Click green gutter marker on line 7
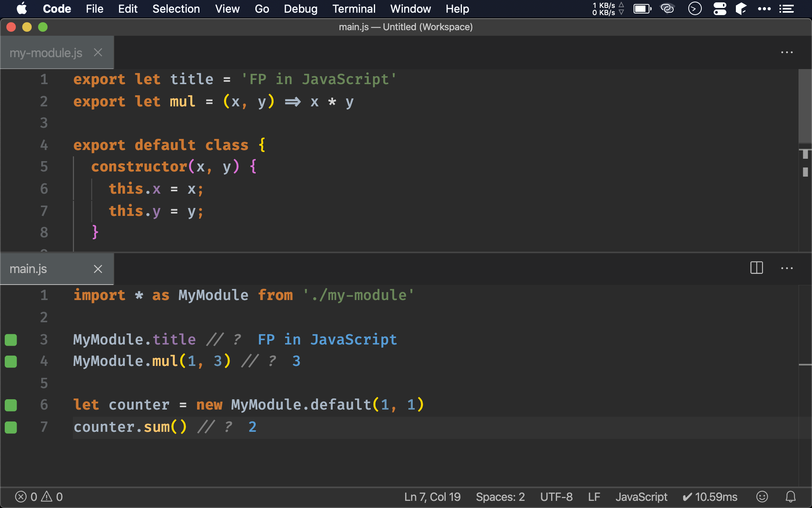Viewport: 812px width, 508px height. [11, 427]
